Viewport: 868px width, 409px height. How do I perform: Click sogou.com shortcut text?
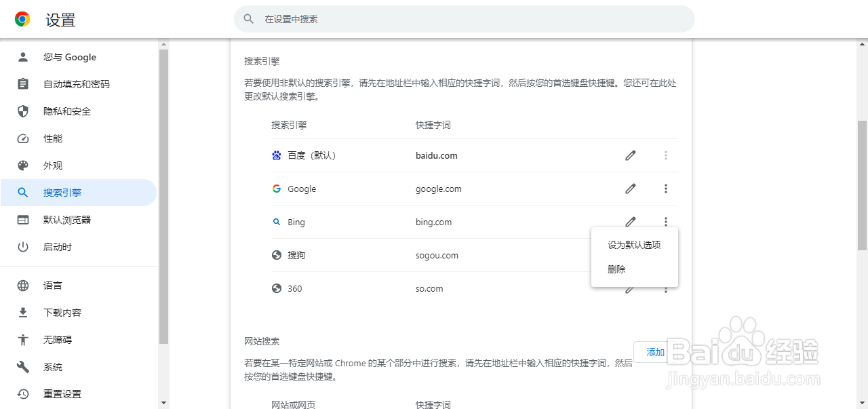pyautogui.click(x=437, y=255)
